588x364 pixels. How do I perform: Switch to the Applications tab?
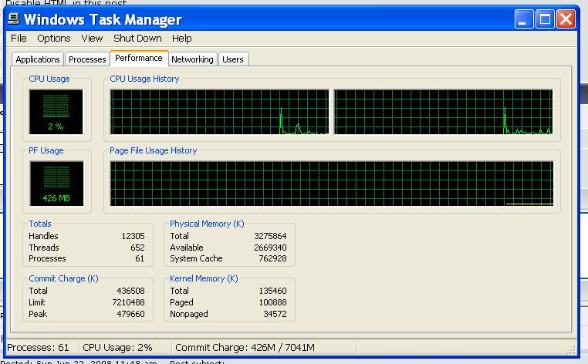point(38,59)
